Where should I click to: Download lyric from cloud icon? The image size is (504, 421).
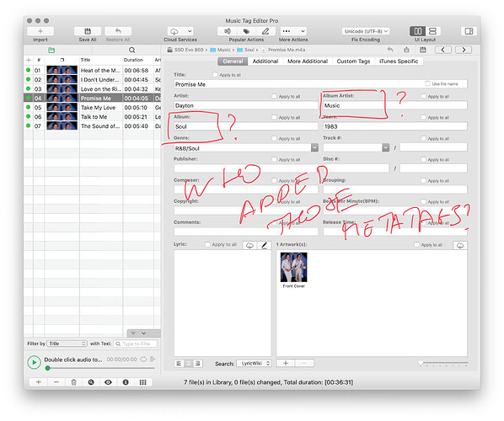click(249, 245)
